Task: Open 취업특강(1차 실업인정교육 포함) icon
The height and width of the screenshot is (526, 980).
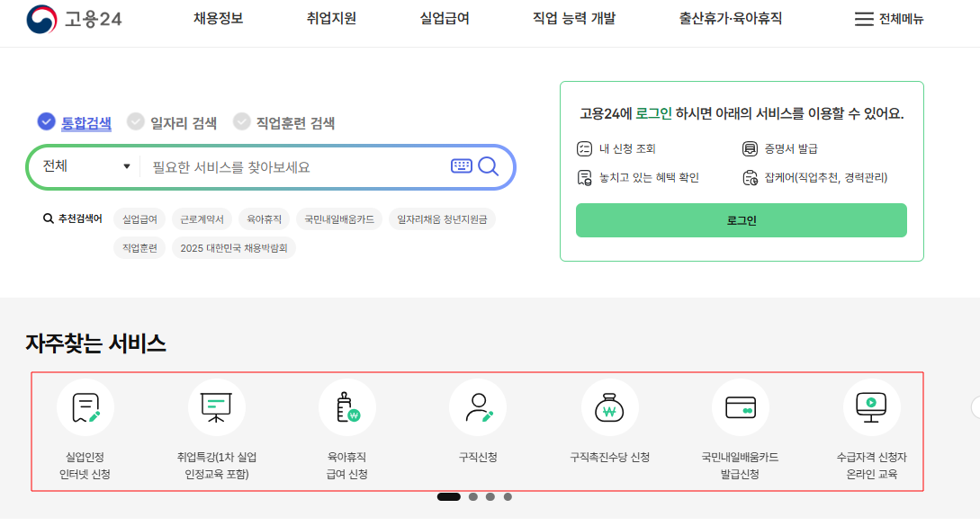Action: (216, 407)
